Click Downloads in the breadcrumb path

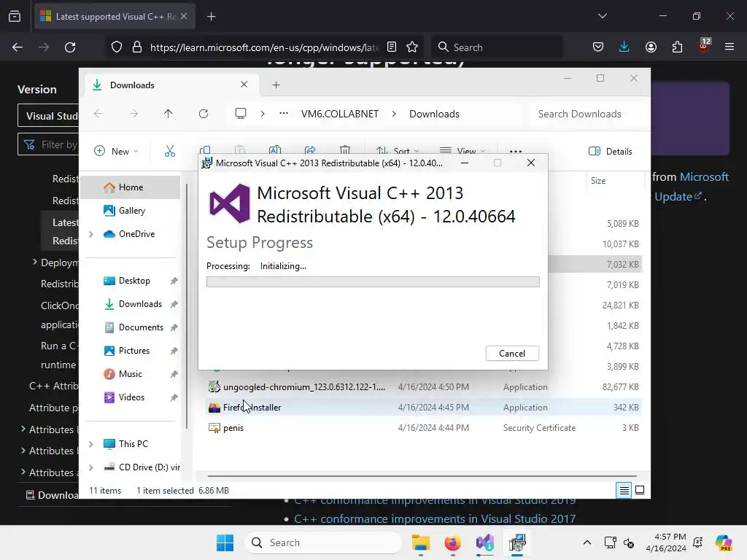pos(434,114)
